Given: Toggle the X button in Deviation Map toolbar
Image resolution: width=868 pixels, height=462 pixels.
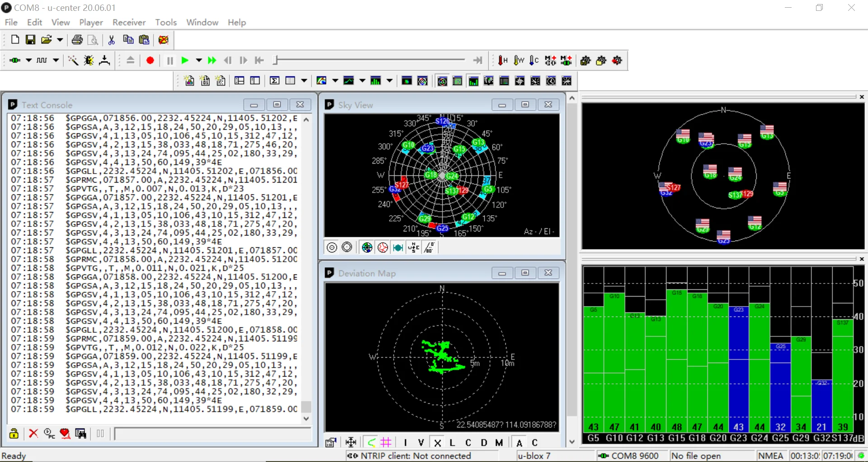Looking at the screenshot, I should (x=437, y=443).
